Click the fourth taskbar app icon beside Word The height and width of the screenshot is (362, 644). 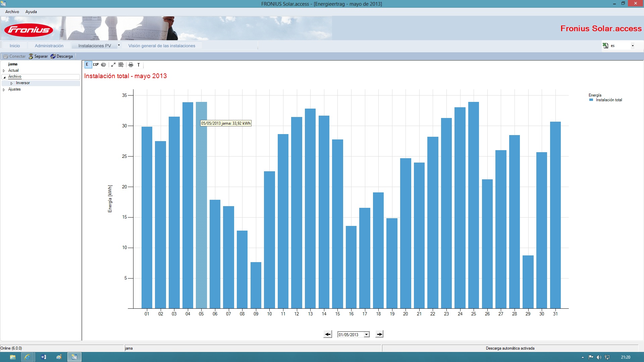(59, 357)
